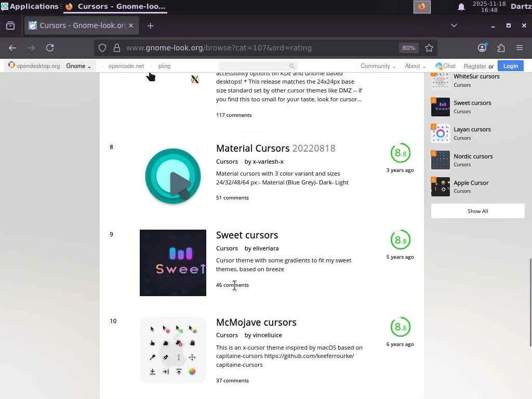532x399 pixels.
Task: Expand the Gnome dropdown
Action: tap(78, 66)
